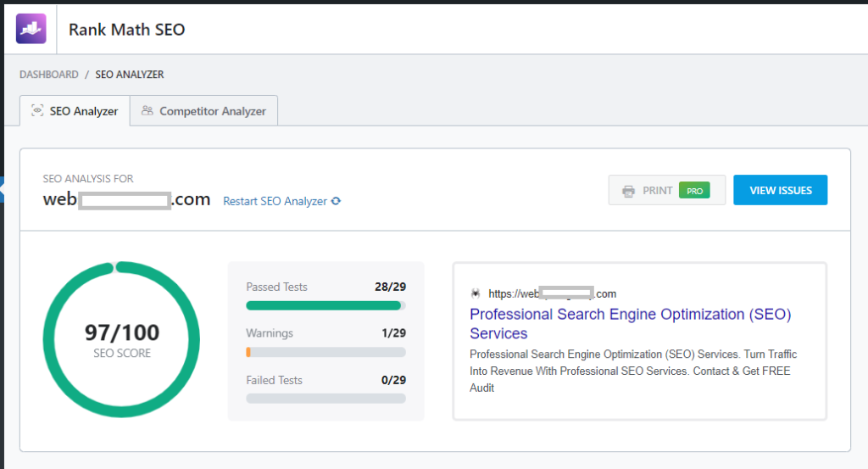This screenshot has height=469, width=868.
Task: Click the Rank Math SEO title text
Action: [127, 30]
